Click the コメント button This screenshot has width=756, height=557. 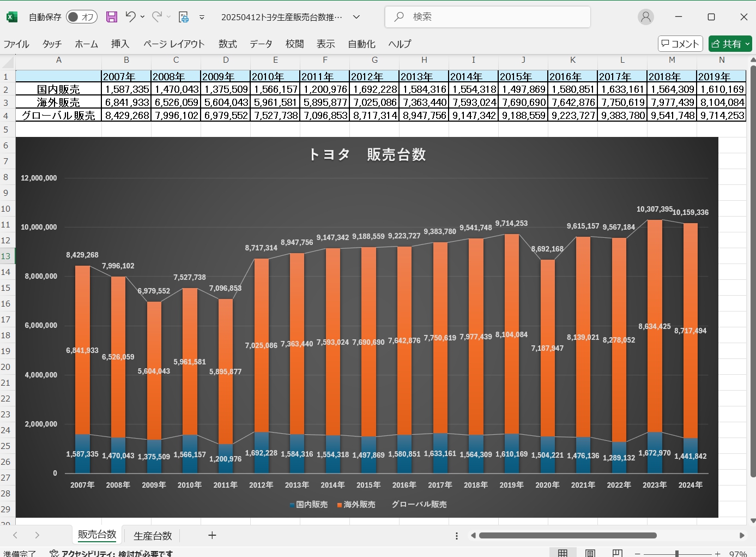pos(680,44)
